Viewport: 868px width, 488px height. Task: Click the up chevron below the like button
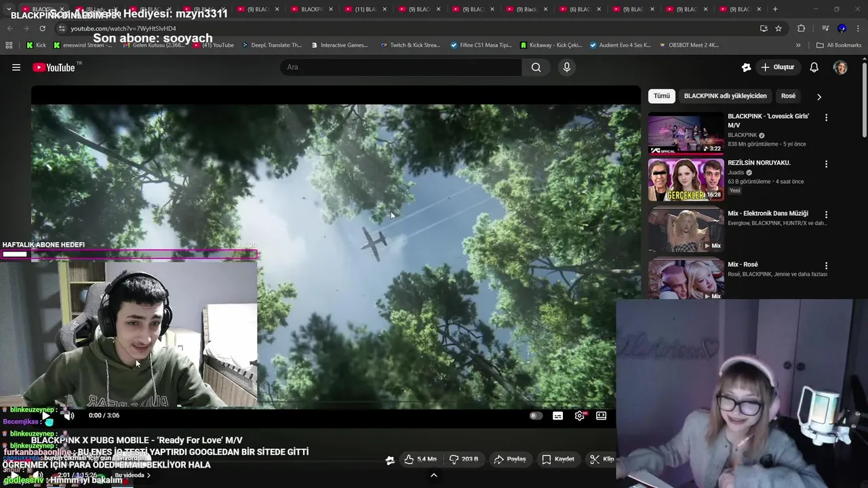click(434, 475)
